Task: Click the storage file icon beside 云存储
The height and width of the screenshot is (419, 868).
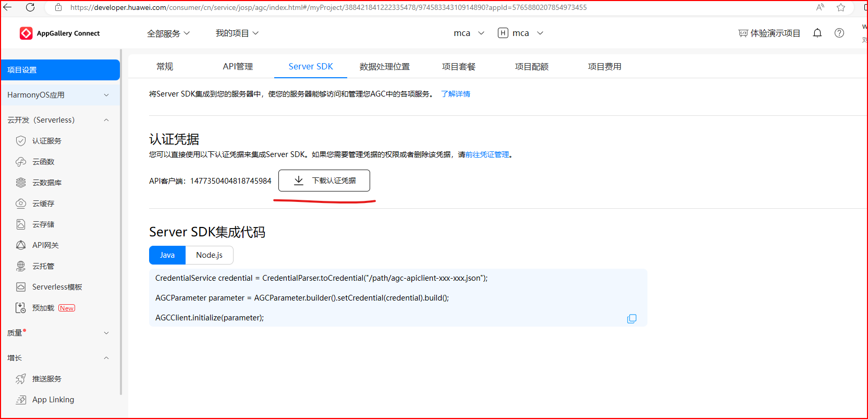Action: (x=21, y=224)
